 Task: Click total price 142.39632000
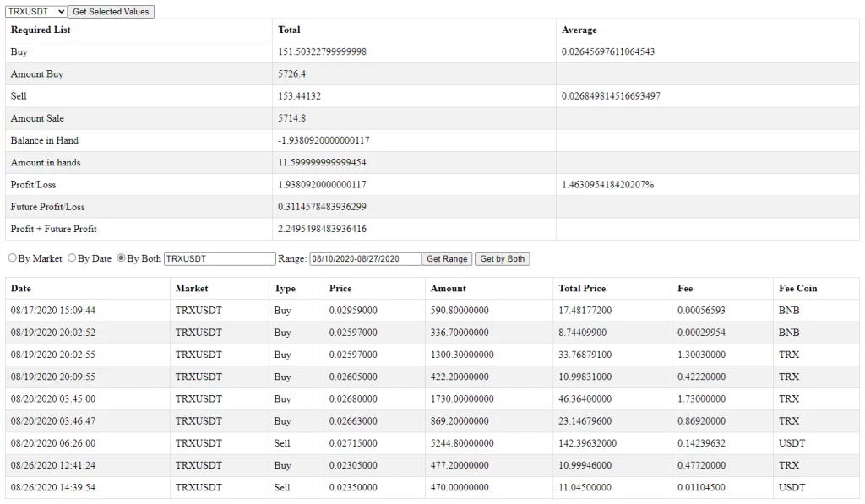(x=588, y=442)
